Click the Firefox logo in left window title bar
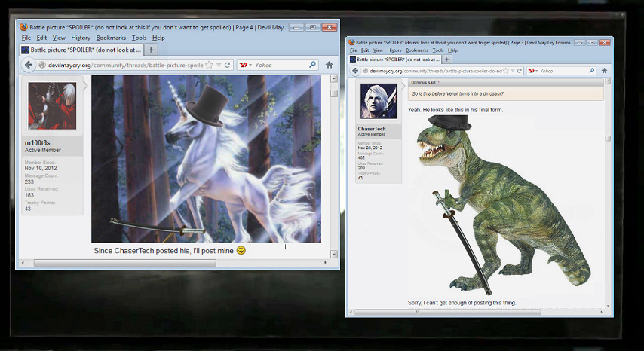Viewport: 644px width, 351px height. click(x=24, y=27)
